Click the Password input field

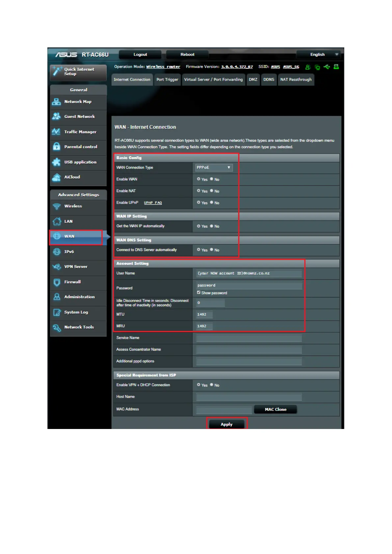tap(249, 285)
